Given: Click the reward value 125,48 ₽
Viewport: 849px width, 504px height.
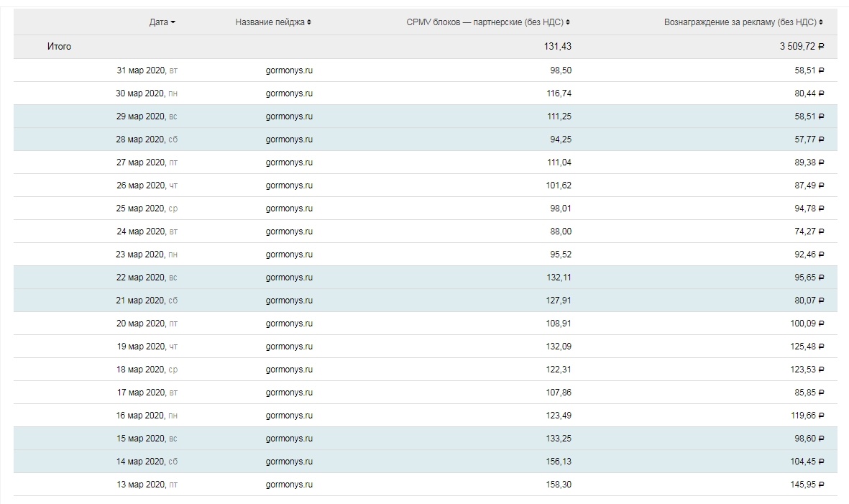Looking at the screenshot, I should click(807, 347).
